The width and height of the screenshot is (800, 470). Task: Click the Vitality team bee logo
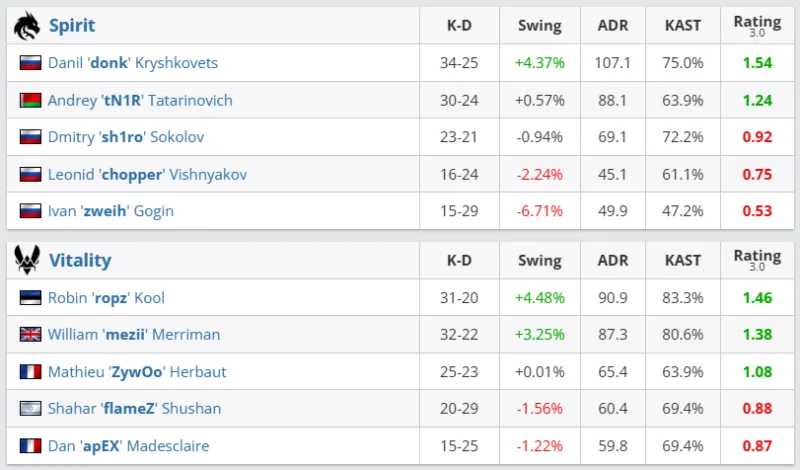pos(27,260)
